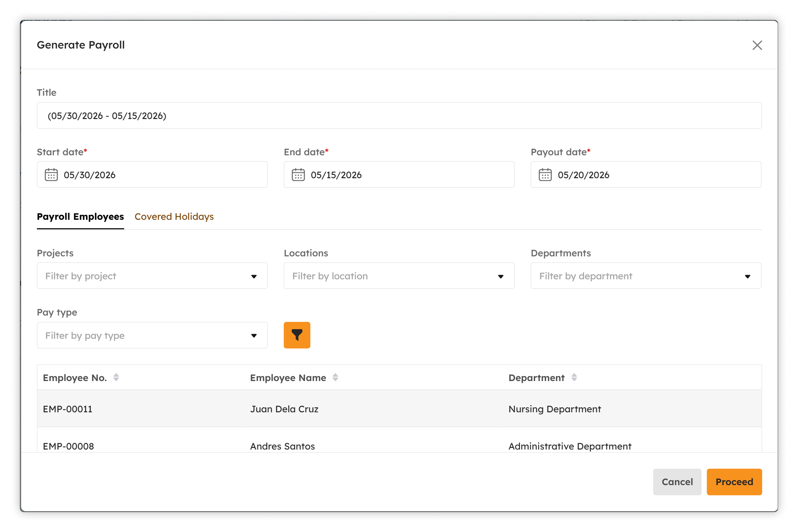Select the Juan Dela Cruz name cell
This screenshot has width=798, height=532.
point(284,409)
